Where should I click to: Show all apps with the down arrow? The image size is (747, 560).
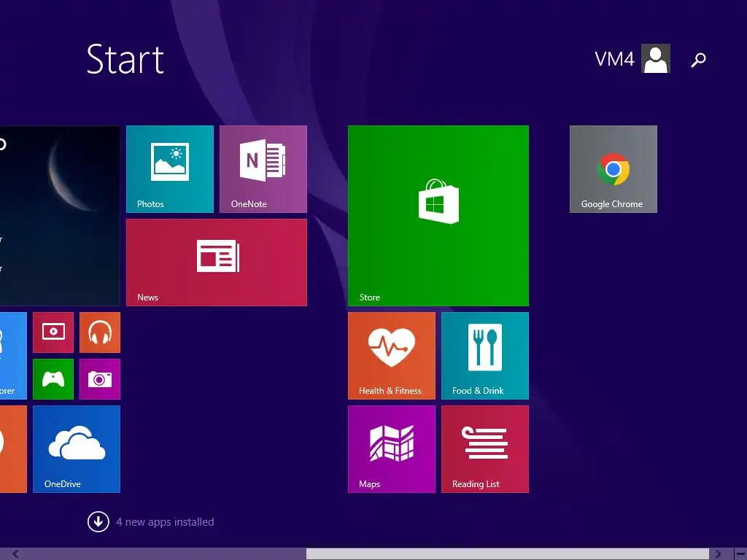point(98,522)
